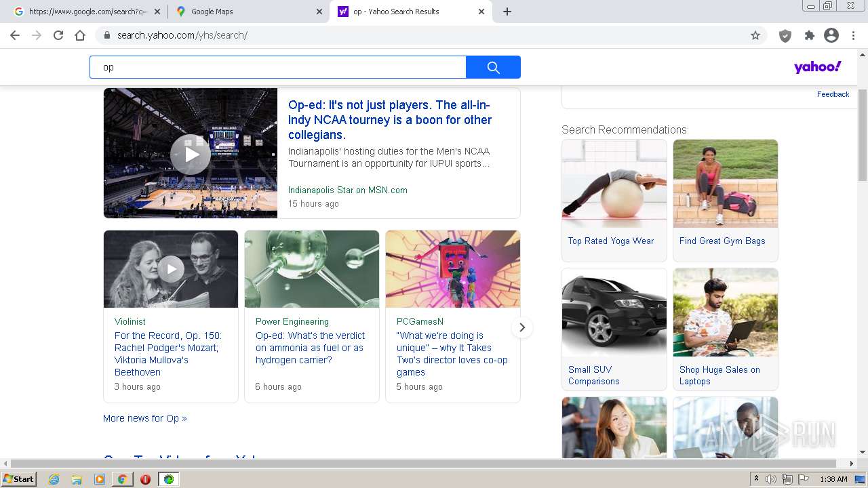
Task: Open the PCGamesN game artwork thumbnail
Action: 453,269
